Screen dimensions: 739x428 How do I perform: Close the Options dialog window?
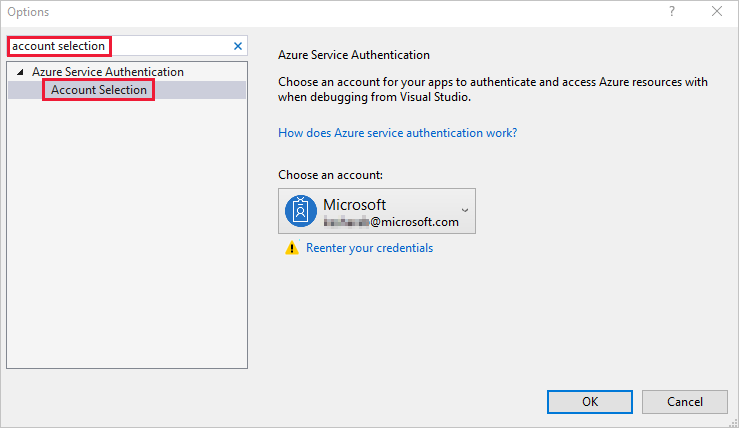[716, 12]
